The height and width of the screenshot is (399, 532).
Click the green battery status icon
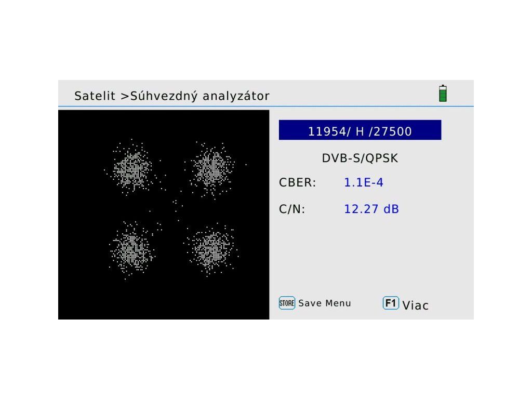[x=443, y=94]
